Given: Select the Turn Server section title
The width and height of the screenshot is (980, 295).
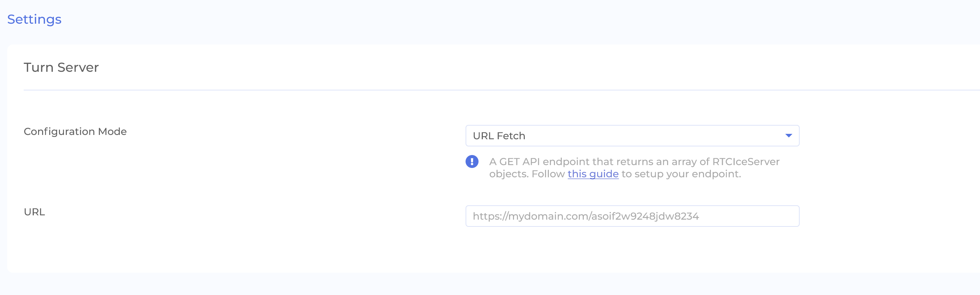Looking at the screenshot, I should [61, 67].
